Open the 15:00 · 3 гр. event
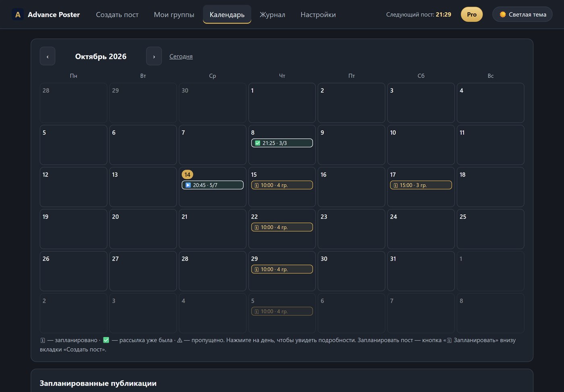 tap(421, 185)
